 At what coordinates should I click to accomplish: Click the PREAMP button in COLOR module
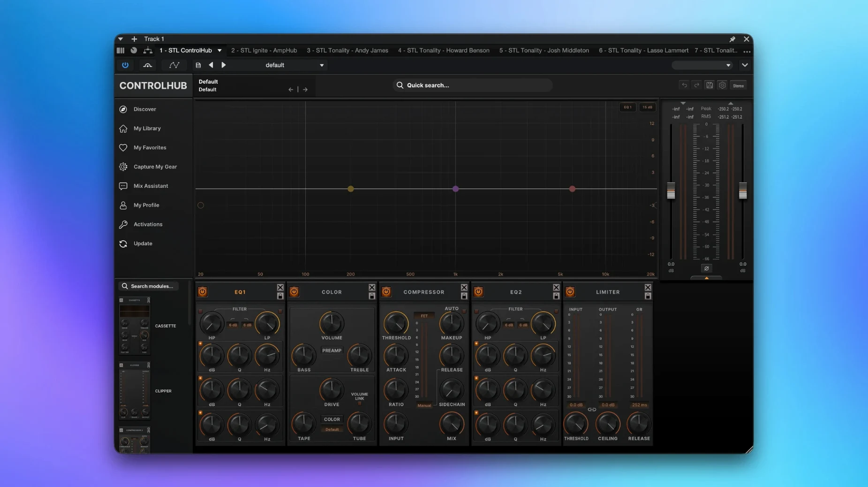pyautogui.click(x=332, y=350)
